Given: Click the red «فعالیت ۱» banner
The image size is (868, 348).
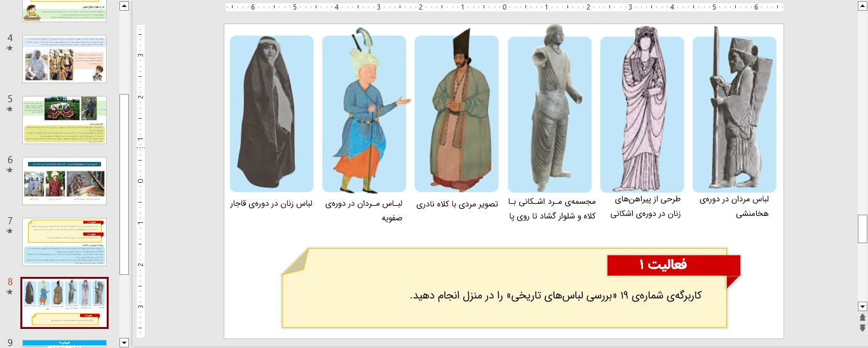Looking at the screenshot, I should (x=673, y=265).
